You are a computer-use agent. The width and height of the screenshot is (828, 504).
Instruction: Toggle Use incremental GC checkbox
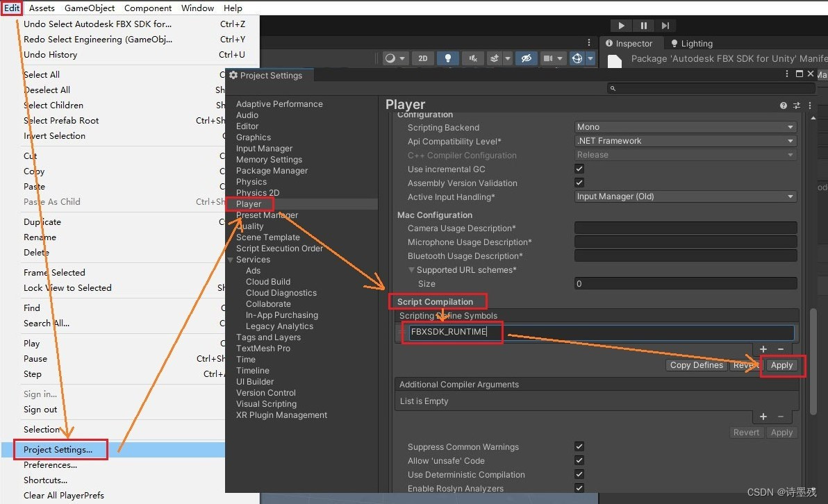click(x=579, y=169)
